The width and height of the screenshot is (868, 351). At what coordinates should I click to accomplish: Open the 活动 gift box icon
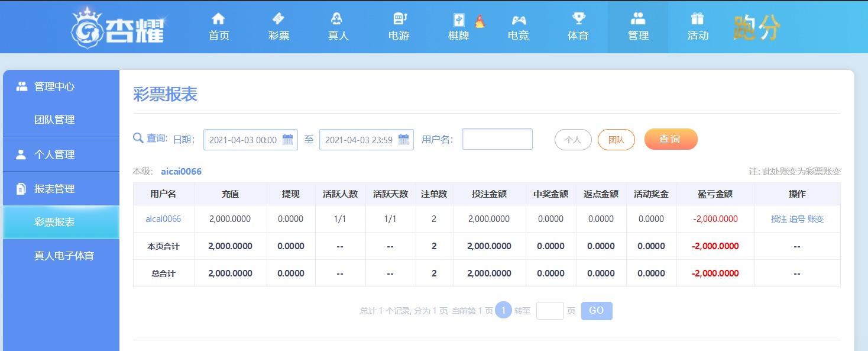pyautogui.click(x=698, y=19)
